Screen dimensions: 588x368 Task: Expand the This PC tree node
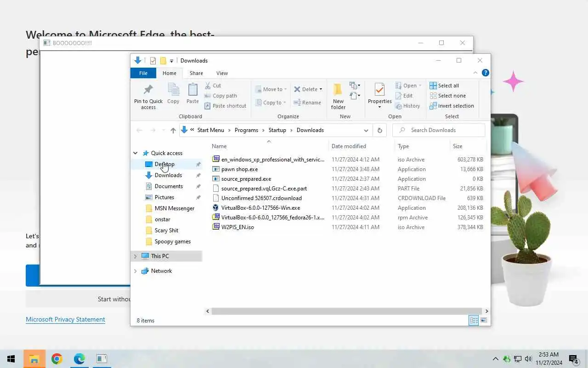pyautogui.click(x=136, y=256)
